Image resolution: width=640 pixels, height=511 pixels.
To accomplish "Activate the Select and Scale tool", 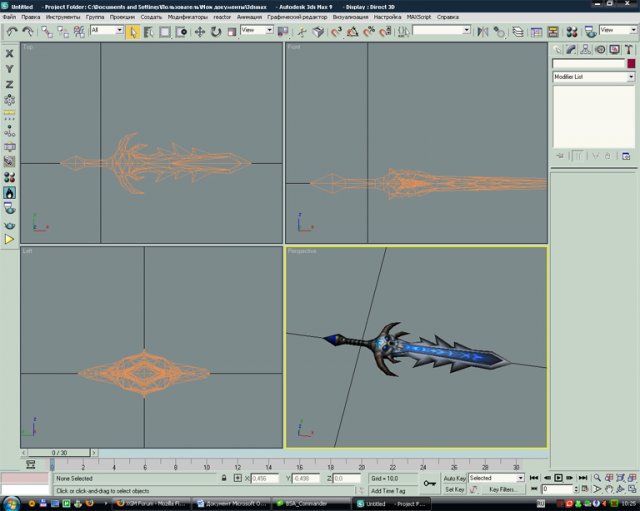I will 231,32.
